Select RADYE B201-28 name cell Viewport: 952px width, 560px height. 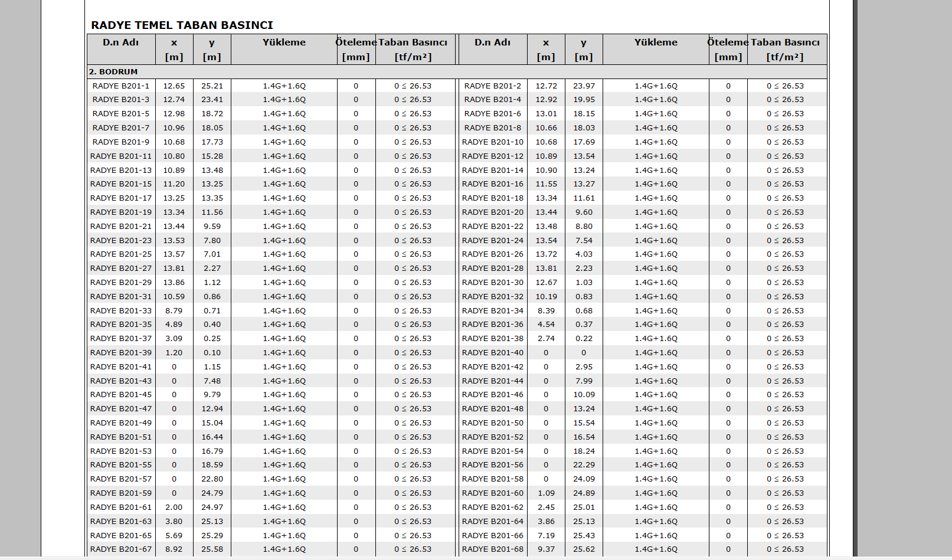pos(493,268)
